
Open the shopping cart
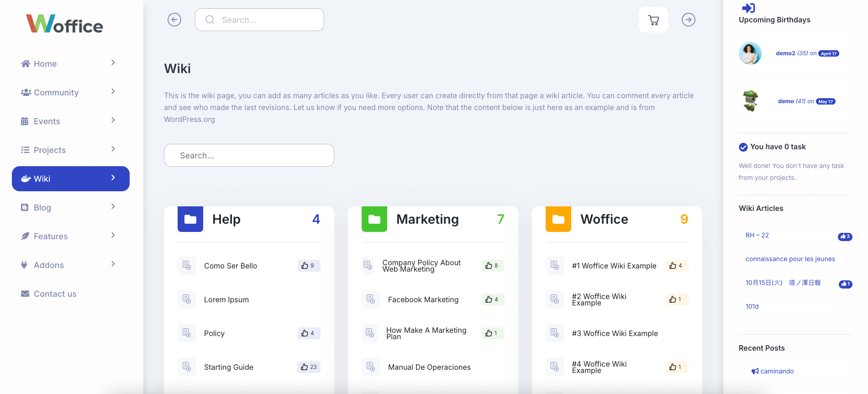653,20
